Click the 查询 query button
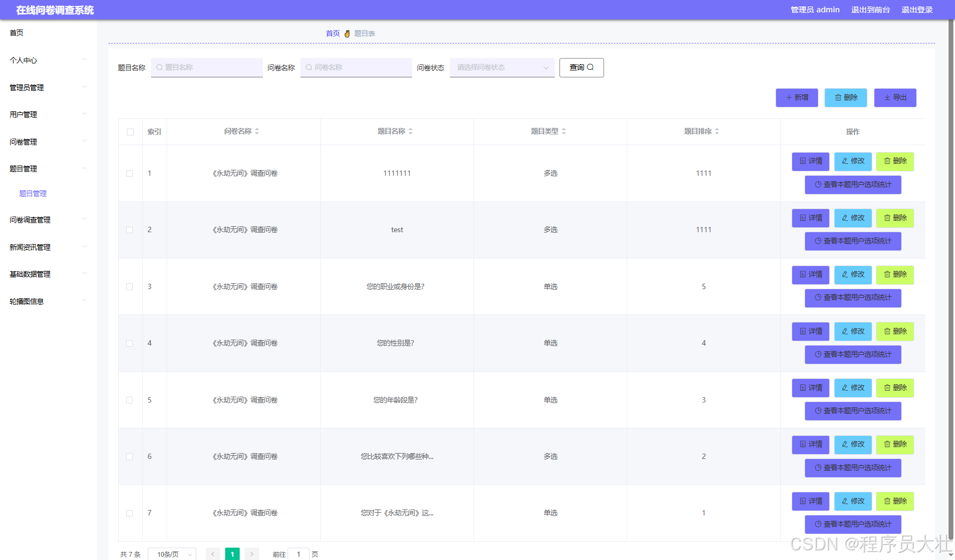 point(581,67)
